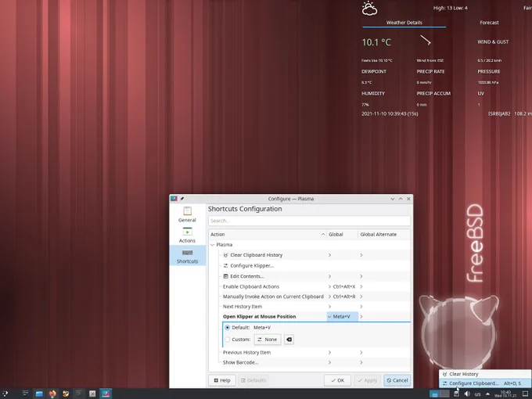The image size is (532, 399).
Task: Focus the shortcuts Search field
Action: (309, 221)
